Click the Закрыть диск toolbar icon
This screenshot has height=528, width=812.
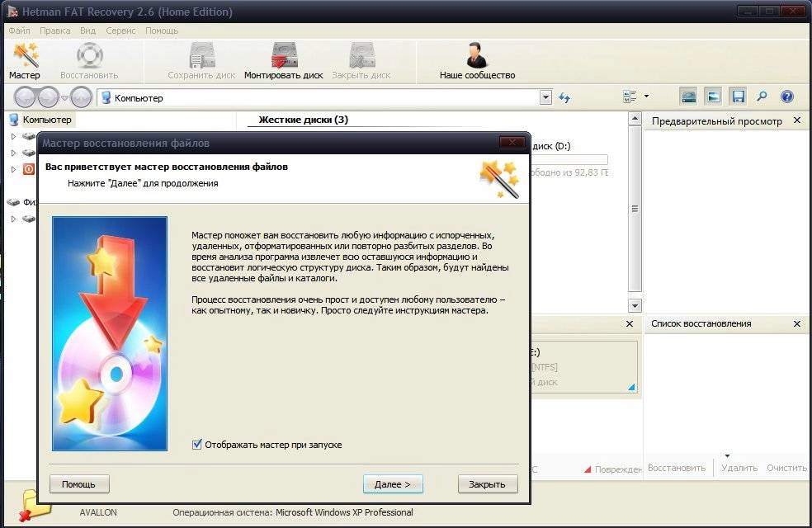coord(361,61)
